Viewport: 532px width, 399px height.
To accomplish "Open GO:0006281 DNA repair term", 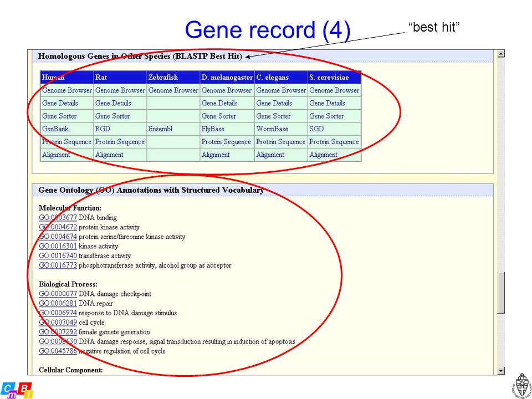I will (58, 303).
